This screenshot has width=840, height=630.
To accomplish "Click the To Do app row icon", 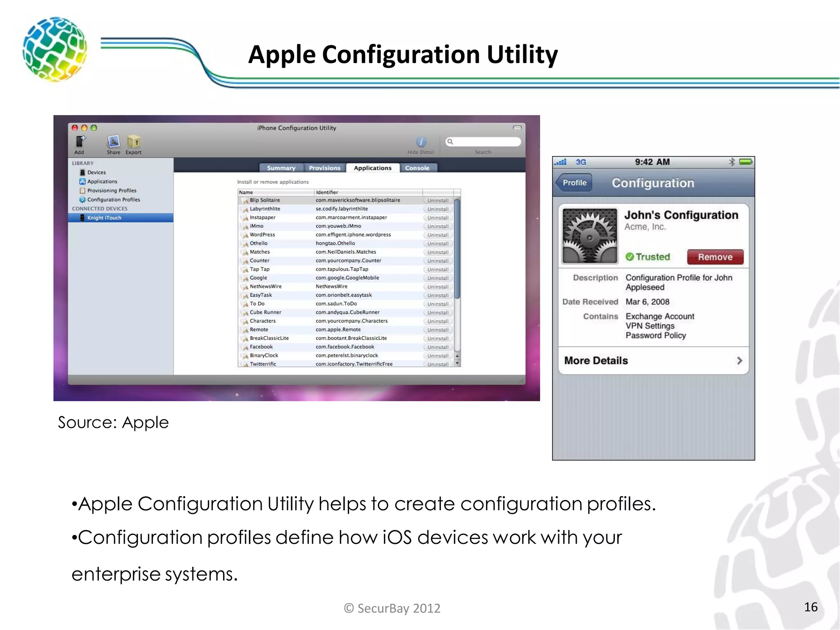I will point(245,304).
